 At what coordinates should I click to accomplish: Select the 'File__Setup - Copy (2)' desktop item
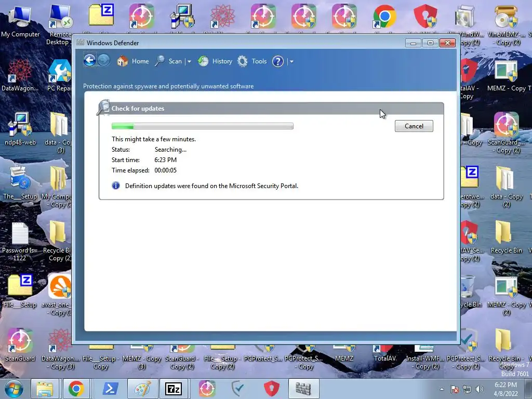[222, 358]
